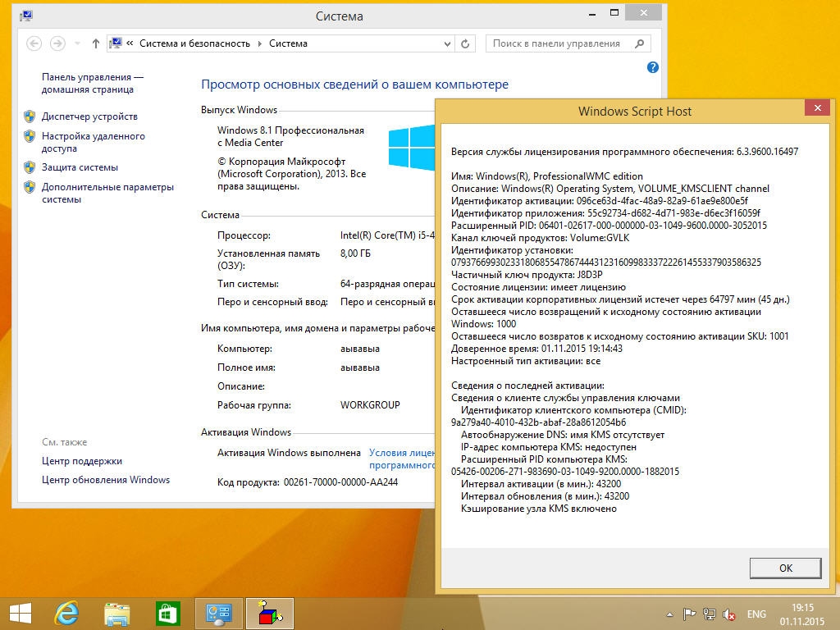The height and width of the screenshot is (630, 840).
Task: Select the 'Система' breadcrumb in address bar
Action: pos(288,43)
